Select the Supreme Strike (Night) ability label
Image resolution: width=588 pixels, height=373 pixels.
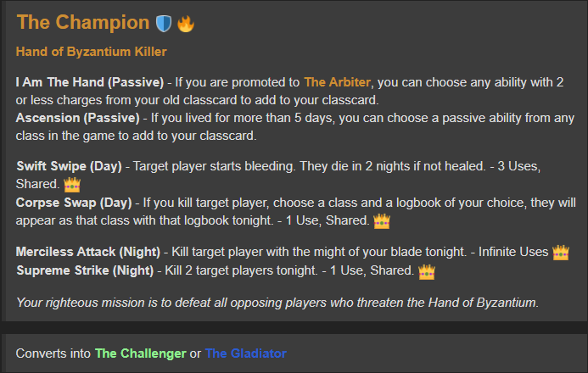85,270
